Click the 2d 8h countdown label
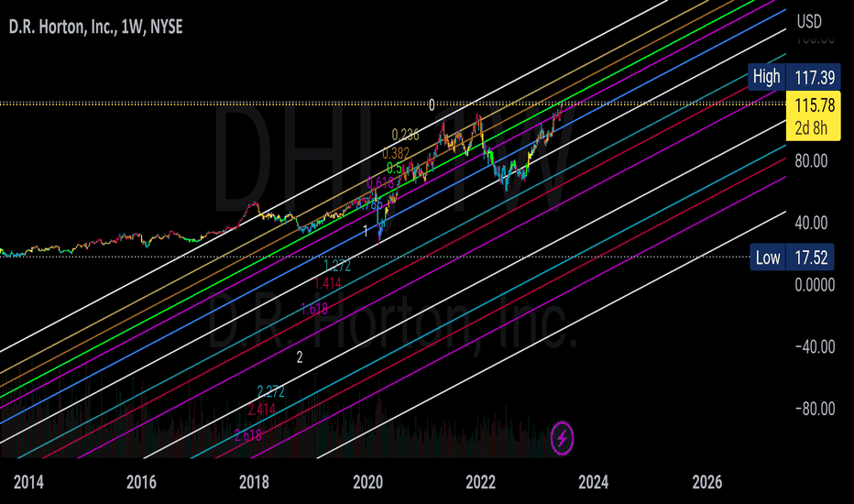Screen dimensions: 854x504 811,128
